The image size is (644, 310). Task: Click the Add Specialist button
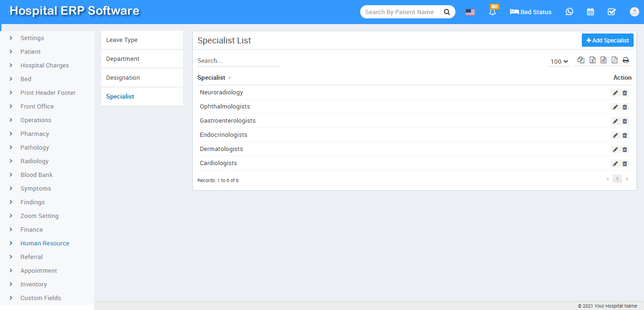point(607,41)
